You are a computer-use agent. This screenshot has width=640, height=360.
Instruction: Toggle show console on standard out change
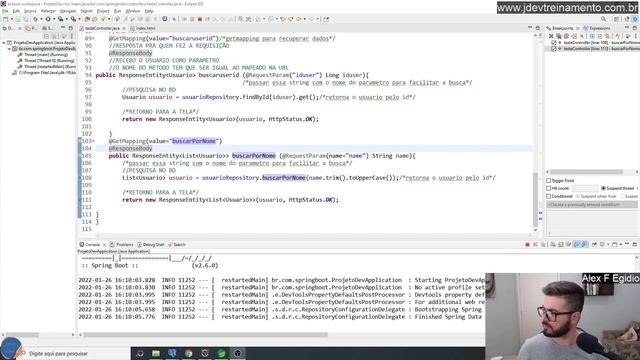click(x=576, y=244)
